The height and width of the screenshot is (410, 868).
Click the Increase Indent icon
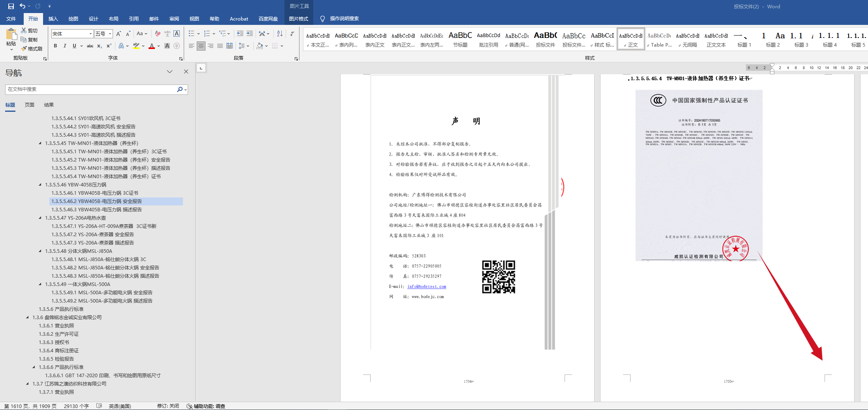click(x=250, y=34)
